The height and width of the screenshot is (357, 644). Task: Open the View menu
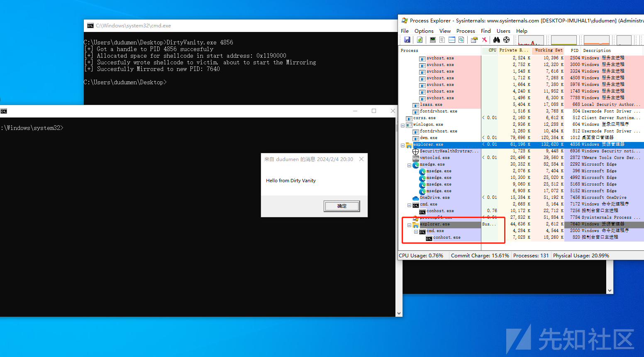click(x=445, y=31)
